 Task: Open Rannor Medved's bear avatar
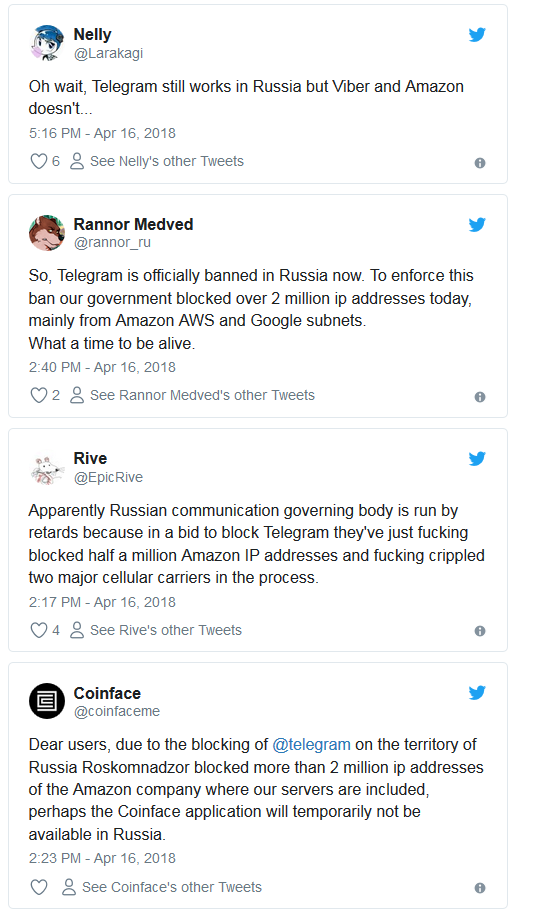[46, 233]
